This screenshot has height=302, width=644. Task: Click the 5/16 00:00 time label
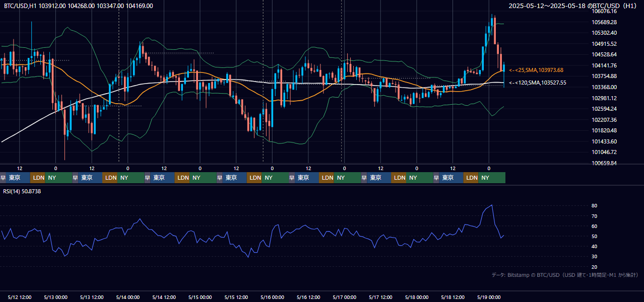tap(273, 297)
